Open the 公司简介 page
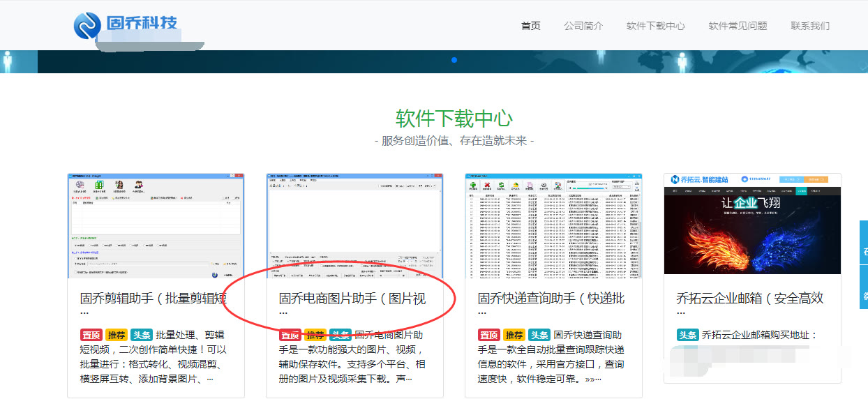The image size is (868, 399). [x=583, y=26]
